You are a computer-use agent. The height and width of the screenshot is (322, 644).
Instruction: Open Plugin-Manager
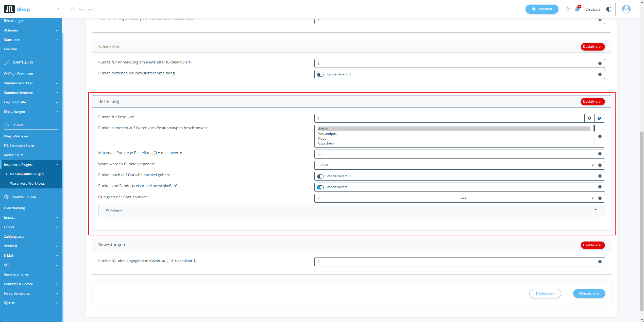coord(16,136)
